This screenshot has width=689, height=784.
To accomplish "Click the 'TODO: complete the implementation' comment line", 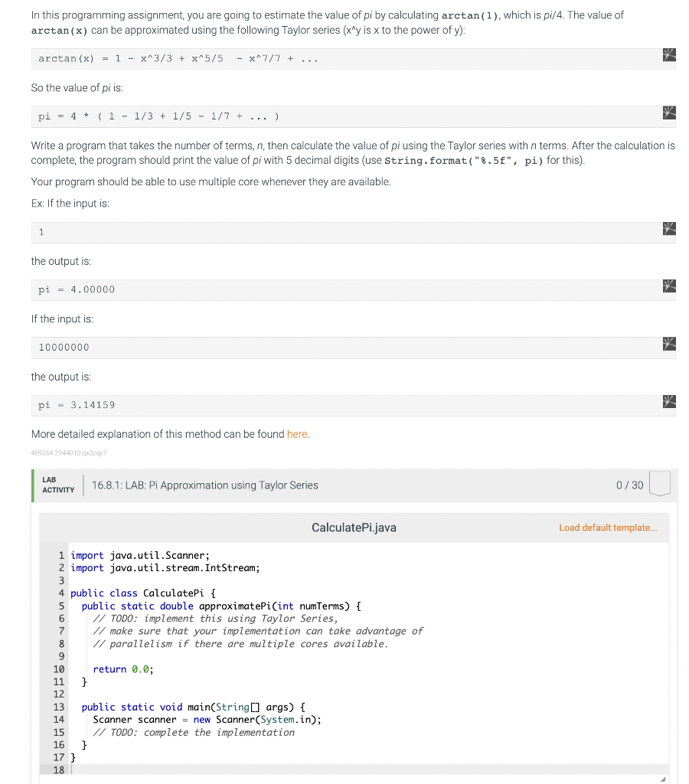I will [x=194, y=732].
